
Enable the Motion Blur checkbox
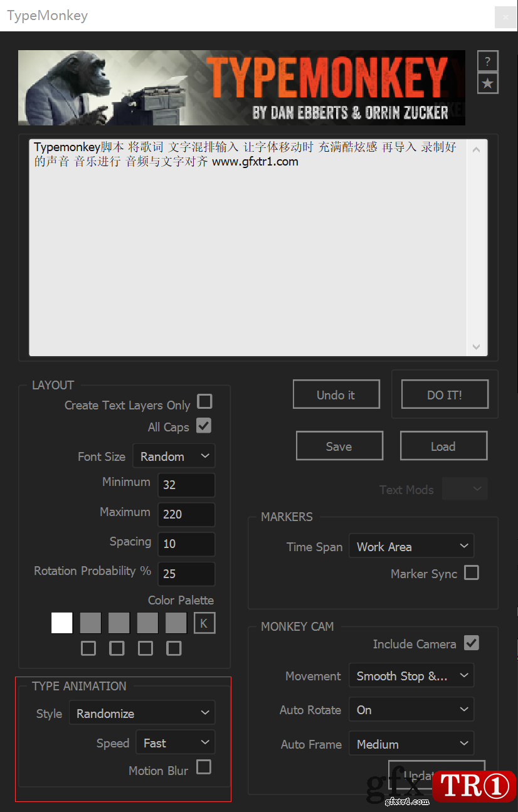[x=204, y=767]
